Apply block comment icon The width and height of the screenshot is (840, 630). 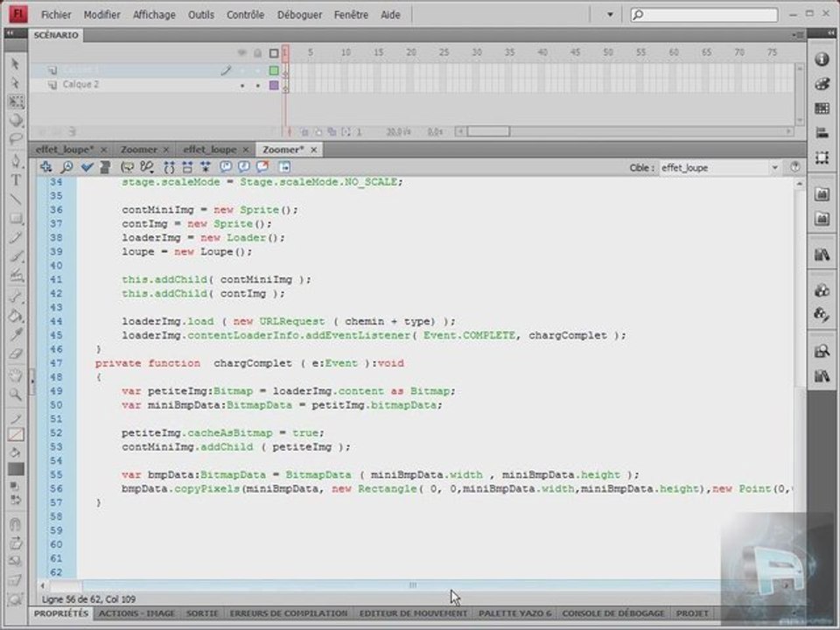(226, 167)
